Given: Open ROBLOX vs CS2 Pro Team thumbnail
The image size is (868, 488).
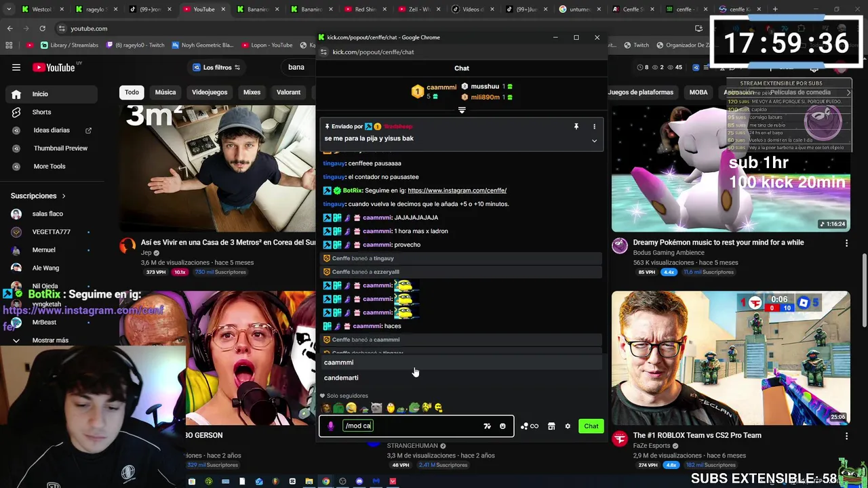Looking at the screenshot, I should click(x=730, y=358).
